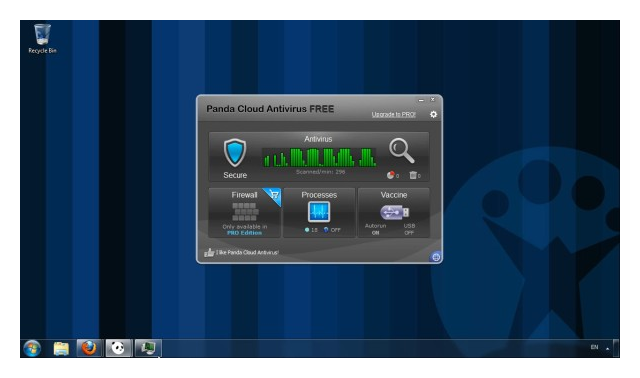Click the Upgrade to PRO link
640x378 pixels.
pos(393,114)
